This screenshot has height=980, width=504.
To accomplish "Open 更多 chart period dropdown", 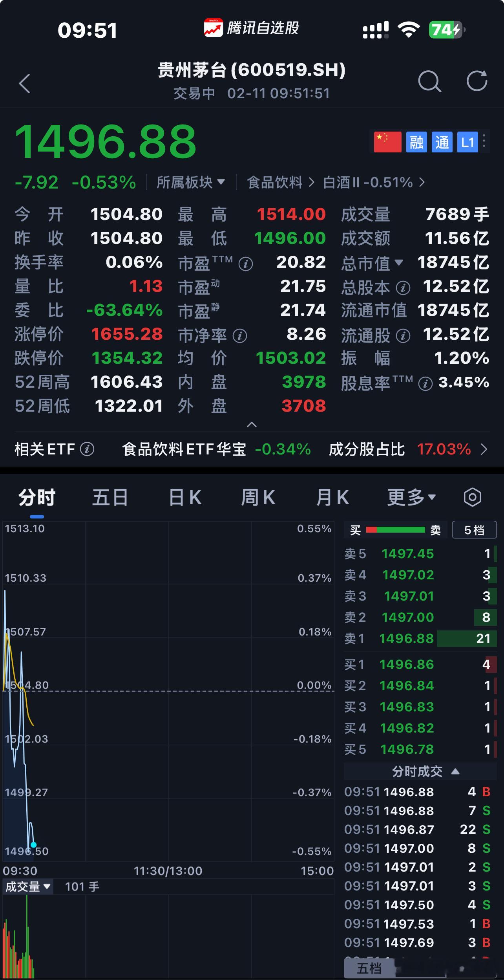I will pyautogui.click(x=411, y=498).
